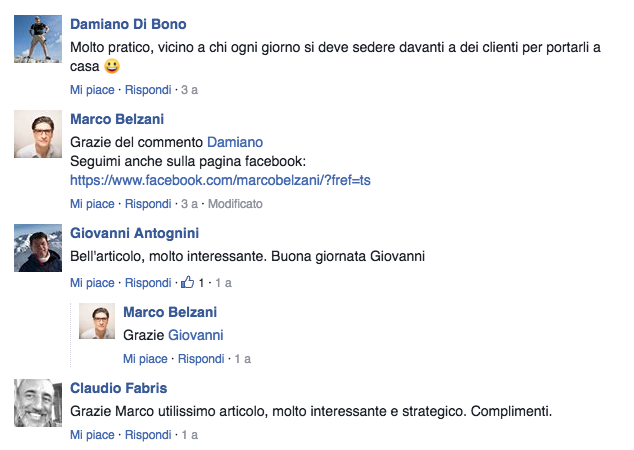Image resolution: width=634 pixels, height=450 pixels.
Task: Open Giovanni Antognini's profile photo
Action: [x=38, y=248]
